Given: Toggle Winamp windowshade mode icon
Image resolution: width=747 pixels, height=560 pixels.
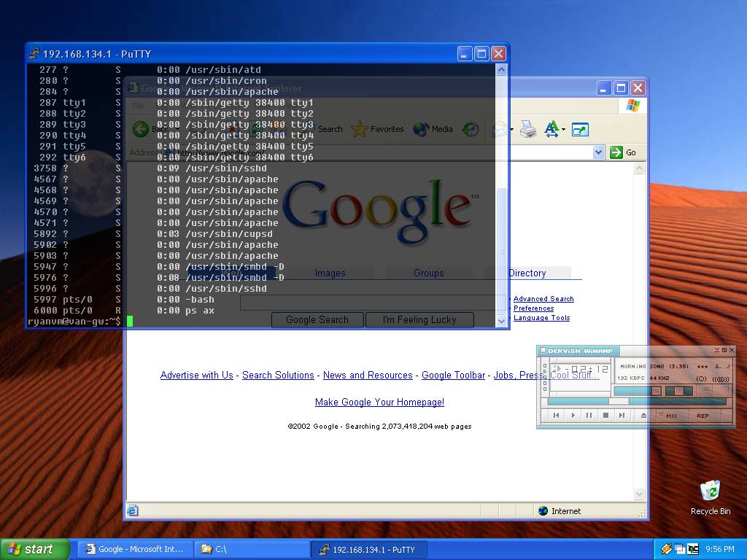Looking at the screenshot, I should click(724, 350).
